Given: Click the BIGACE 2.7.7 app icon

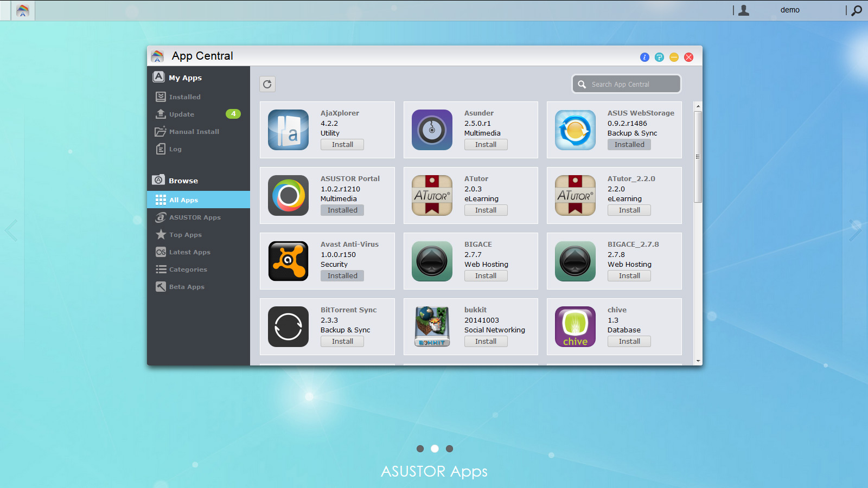Looking at the screenshot, I should click(x=432, y=261).
